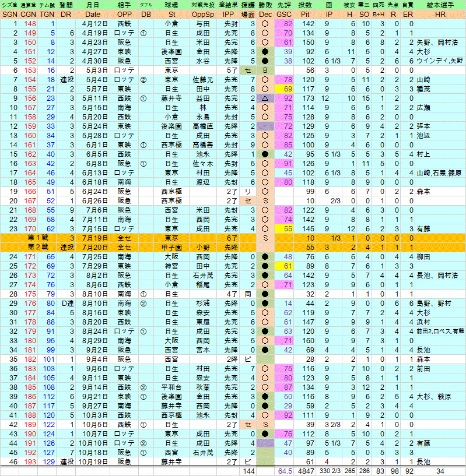Click the HR cell 前田2,ロペス,有藤
Viewport: 466px width, 476px height.
pos(440,332)
